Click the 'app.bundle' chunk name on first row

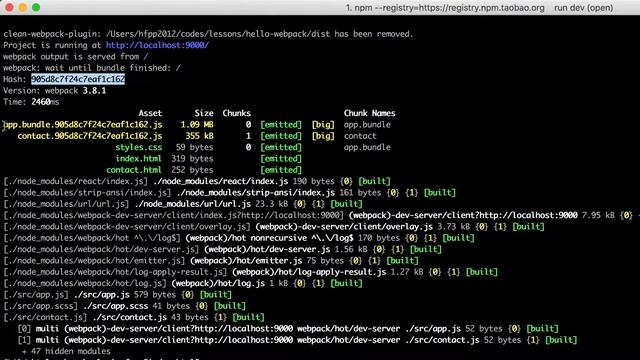[x=367, y=124]
